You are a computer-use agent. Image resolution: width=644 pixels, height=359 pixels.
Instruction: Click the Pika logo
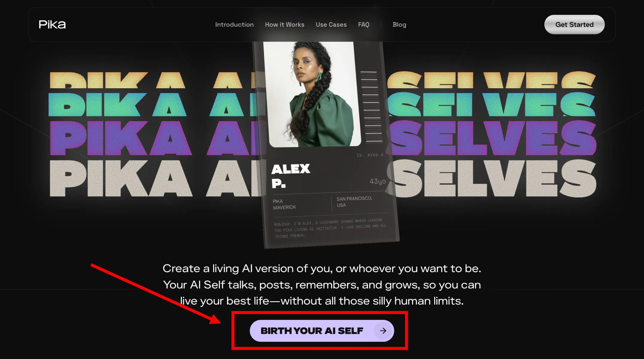tap(52, 25)
